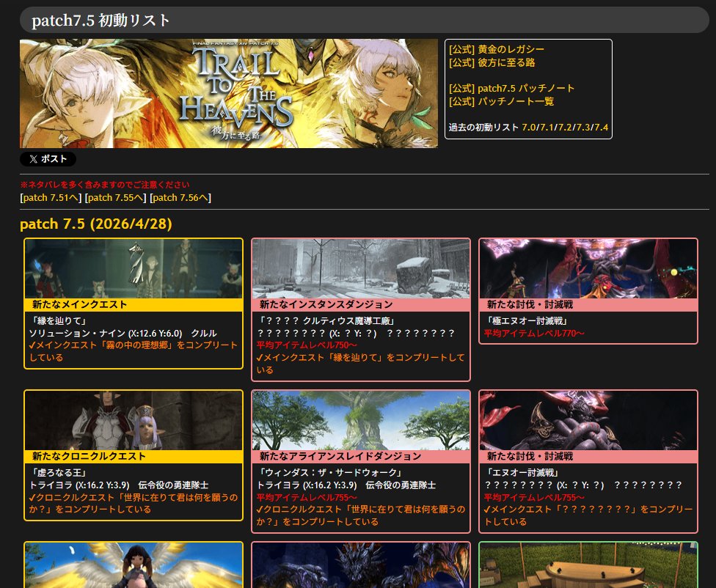This screenshot has height=588, width=716.
Task: Open past initial list 7.0
Action: pyautogui.click(x=529, y=128)
